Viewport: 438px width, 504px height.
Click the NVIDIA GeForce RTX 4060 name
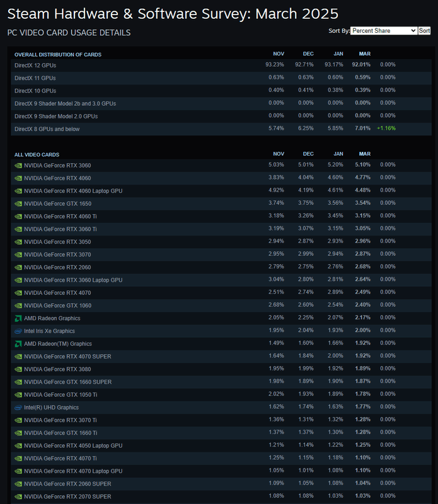point(57,178)
